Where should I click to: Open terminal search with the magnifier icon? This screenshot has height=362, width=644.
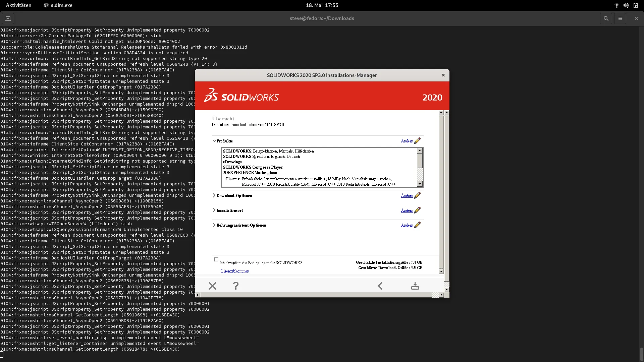pyautogui.click(x=606, y=18)
